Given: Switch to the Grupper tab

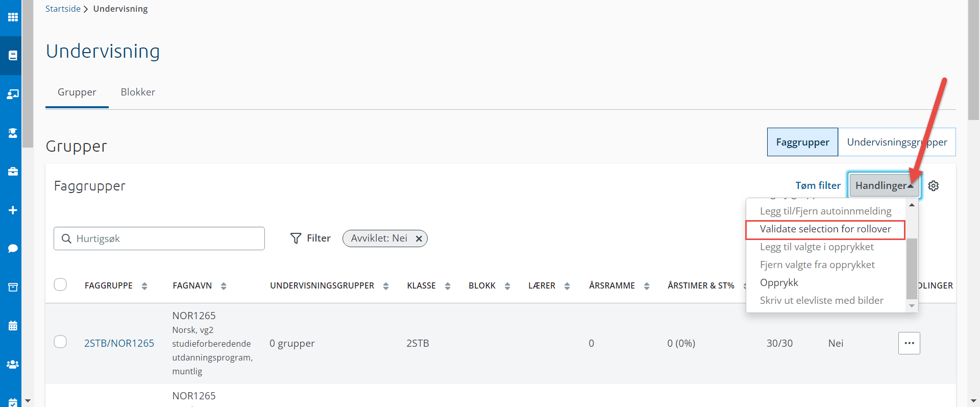Looking at the screenshot, I should 77,92.
